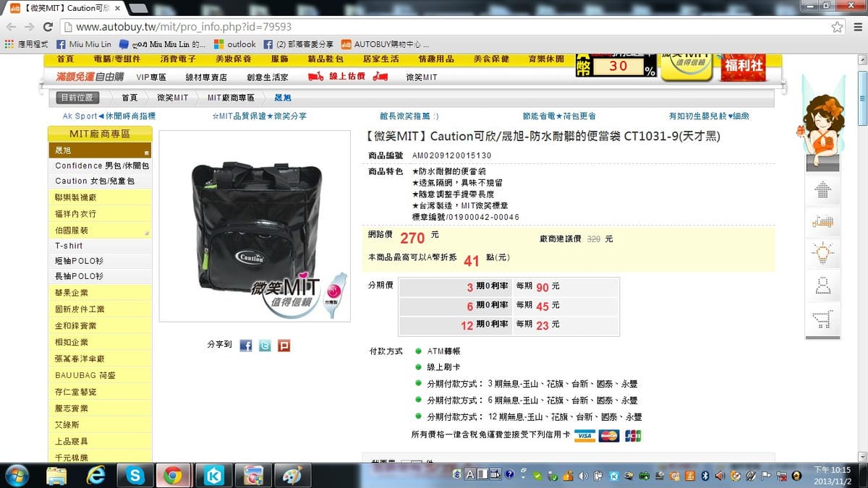Click the up arrow back-to-top icon
The height and width of the screenshot is (488, 868).
(x=822, y=190)
